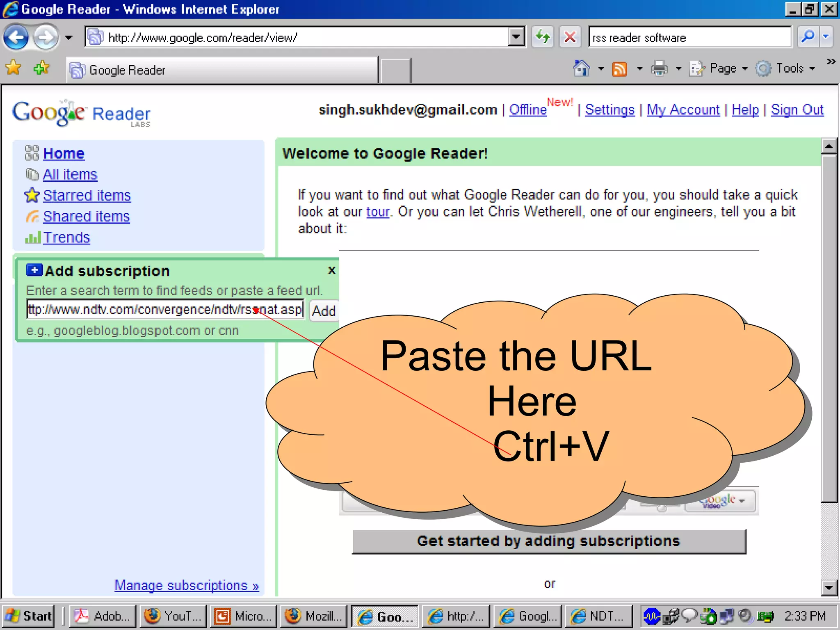The width and height of the screenshot is (840, 630).
Task: Click the address bar URL field
Action: [x=296, y=37]
